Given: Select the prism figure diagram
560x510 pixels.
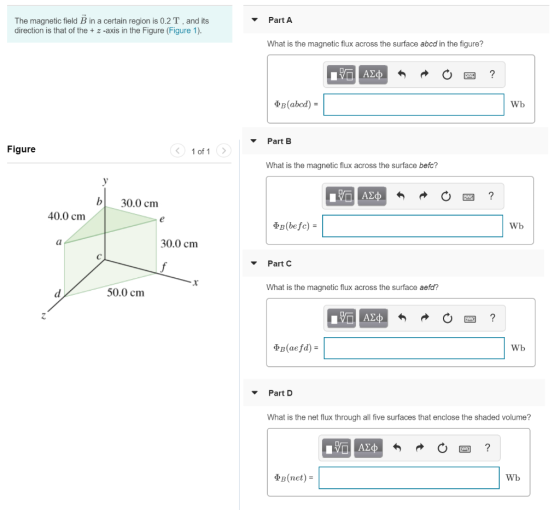Looking at the screenshot, I should click(x=120, y=247).
